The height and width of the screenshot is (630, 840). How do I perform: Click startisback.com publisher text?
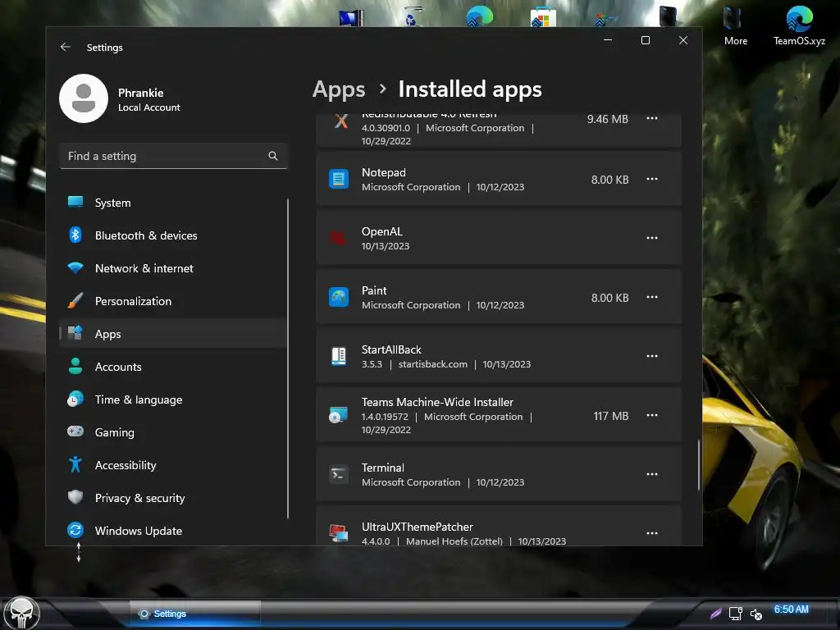pyautogui.click(x=433, y=364)
